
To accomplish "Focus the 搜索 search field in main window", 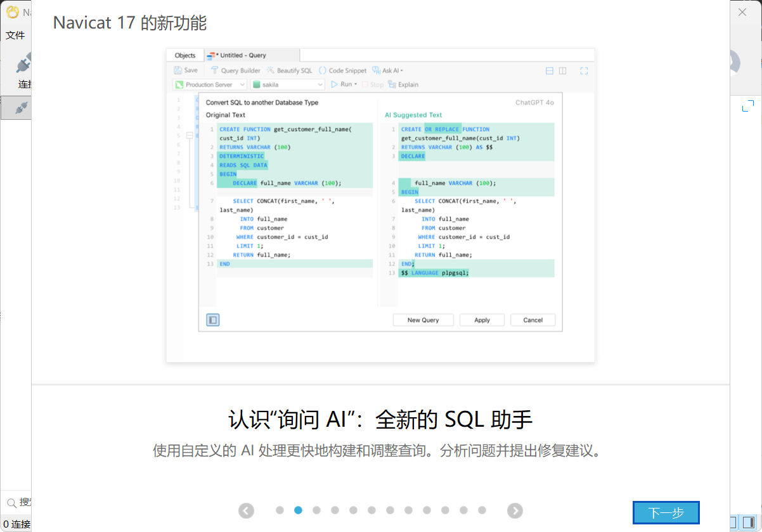I will click(x=19, y=502).
